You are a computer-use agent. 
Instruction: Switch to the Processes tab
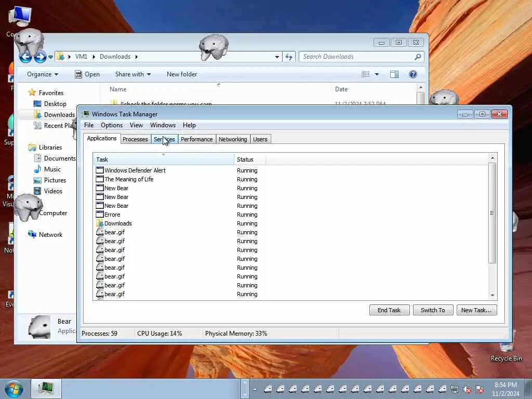[135, 139]
